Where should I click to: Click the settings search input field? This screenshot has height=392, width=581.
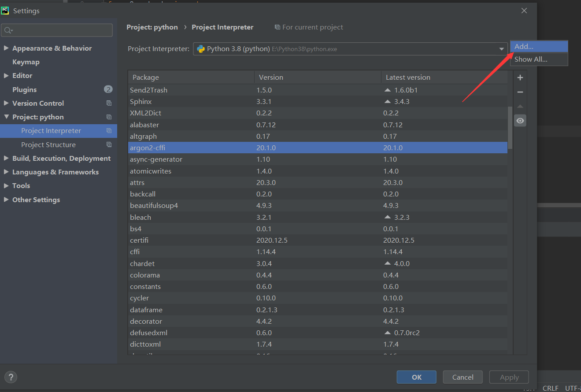[x=57, y=30]
